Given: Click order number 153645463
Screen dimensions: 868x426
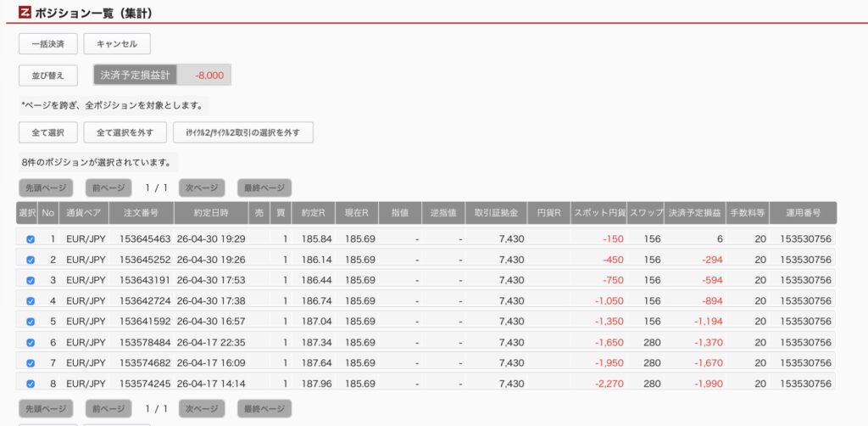Looking at the screenshot, I should [145, 239].
